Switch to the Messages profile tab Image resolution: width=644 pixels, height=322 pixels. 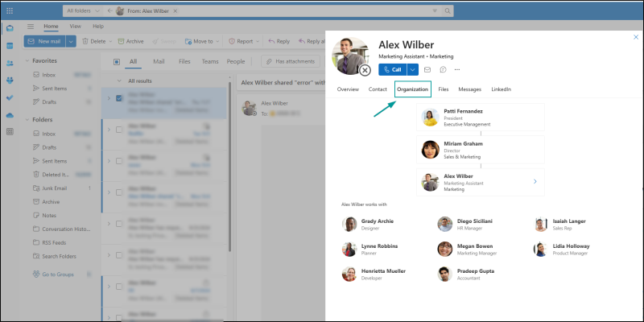[470, 89]
